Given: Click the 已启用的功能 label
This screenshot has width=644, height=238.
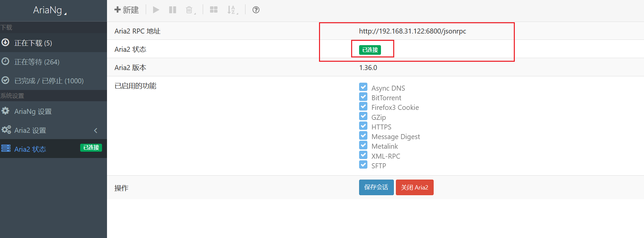Looking at the screenshot, I should pos(135,86).
